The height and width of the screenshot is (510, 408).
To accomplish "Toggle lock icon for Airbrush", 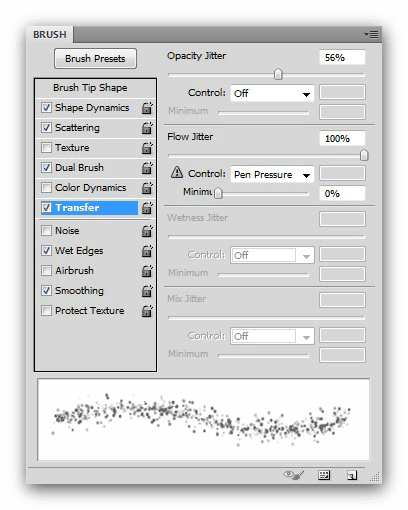I will (147, 271).
